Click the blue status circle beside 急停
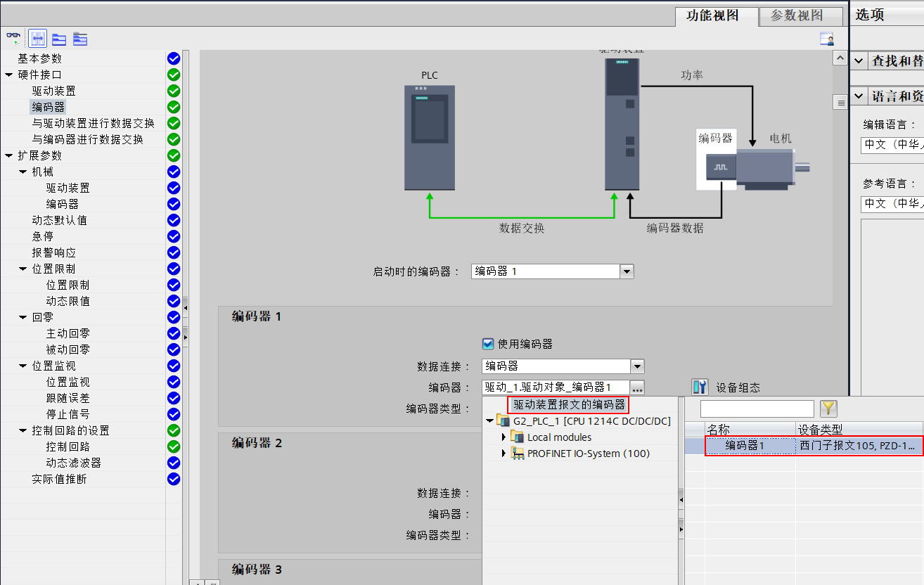The height and width of the screenshot is (585, 924). click(x=174, y=236)
